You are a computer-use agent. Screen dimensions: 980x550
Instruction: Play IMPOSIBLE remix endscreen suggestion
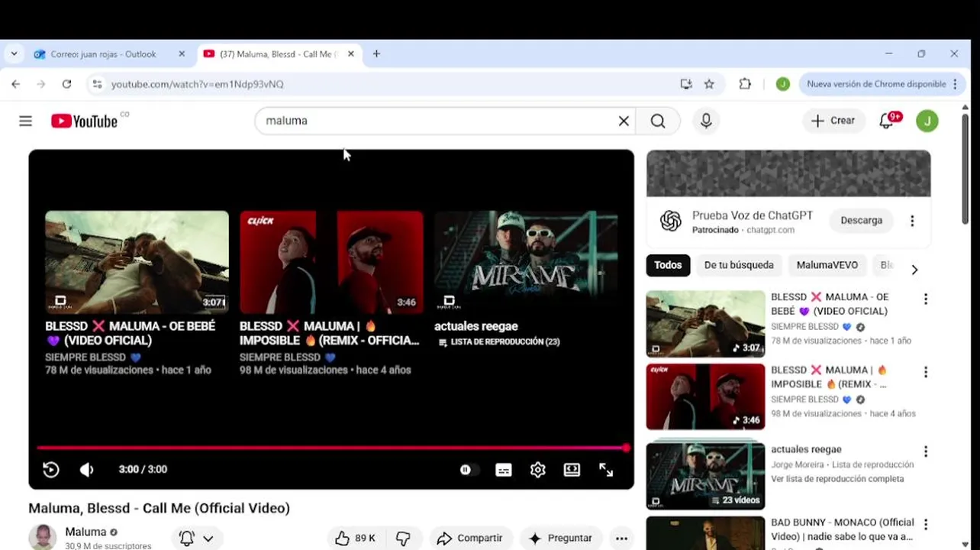pyautogui.click(x=331, y=262)
